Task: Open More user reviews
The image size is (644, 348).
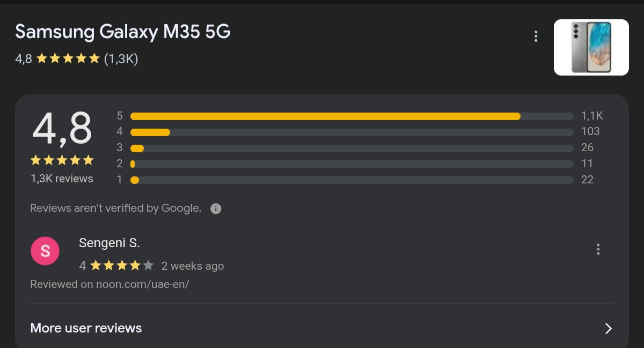Action: point(86,328)
